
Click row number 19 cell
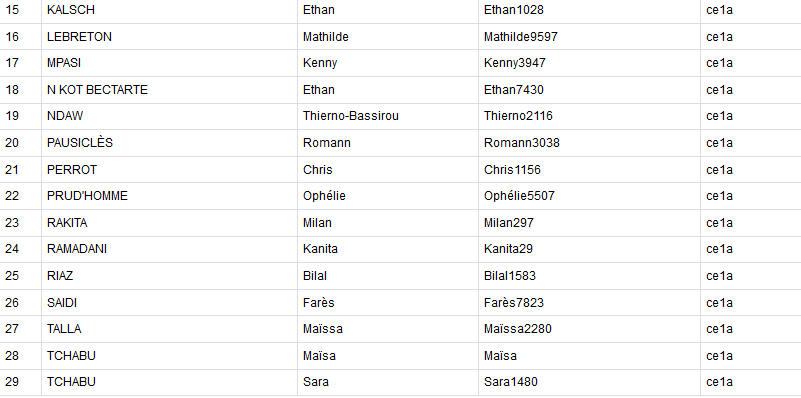20,116
